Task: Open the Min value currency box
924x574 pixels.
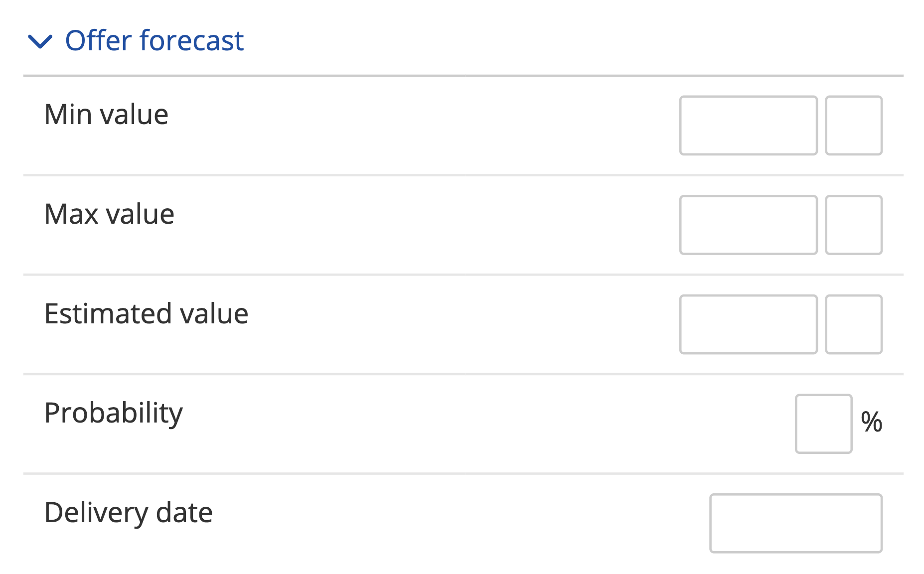Action: [853, 126]
